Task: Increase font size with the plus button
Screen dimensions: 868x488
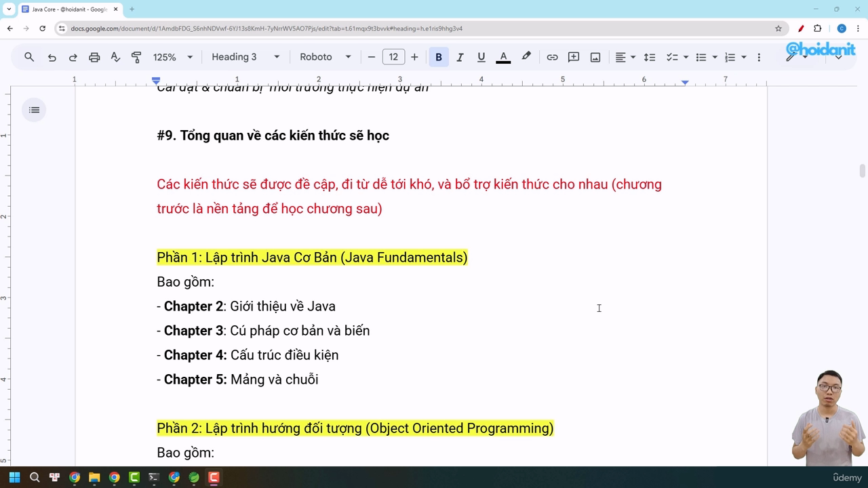Action: 414,57
